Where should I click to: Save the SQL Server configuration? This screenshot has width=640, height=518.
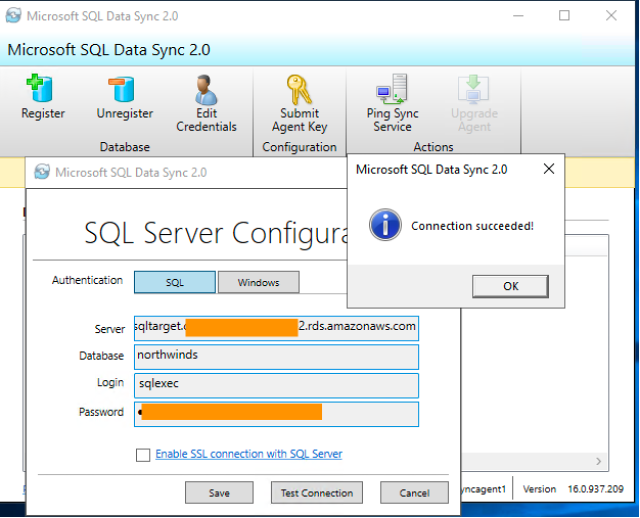[219, 493]
